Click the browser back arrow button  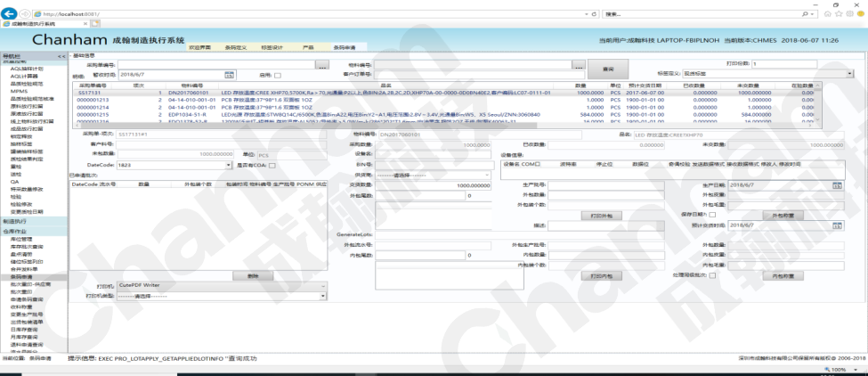[9, 14]
